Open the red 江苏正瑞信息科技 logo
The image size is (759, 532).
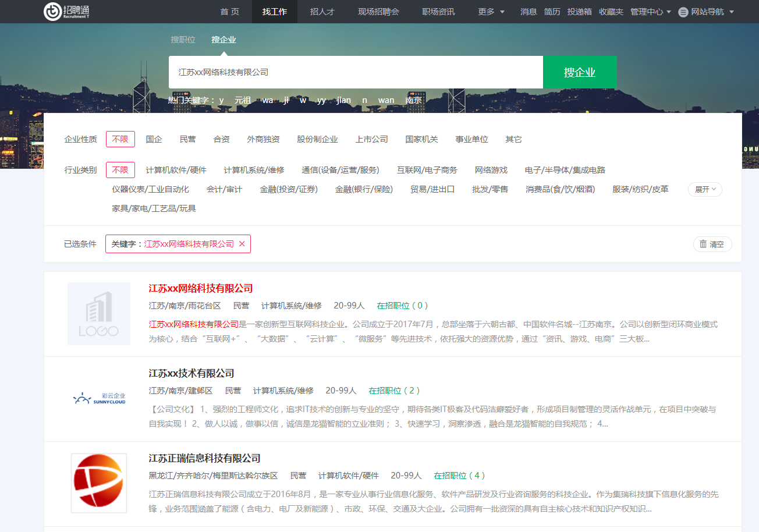point(99,483)
